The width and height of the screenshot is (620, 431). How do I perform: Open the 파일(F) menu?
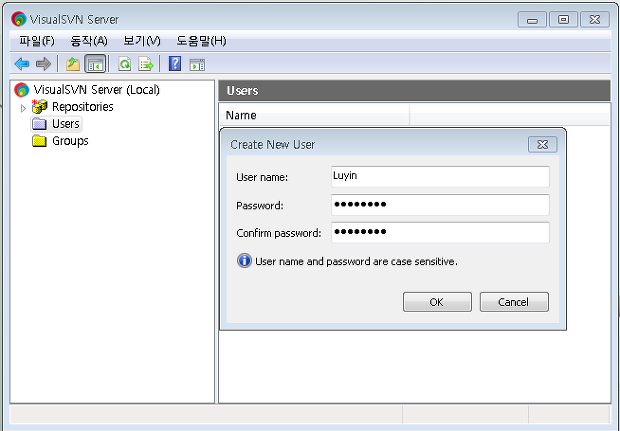(x=37, y=41)
